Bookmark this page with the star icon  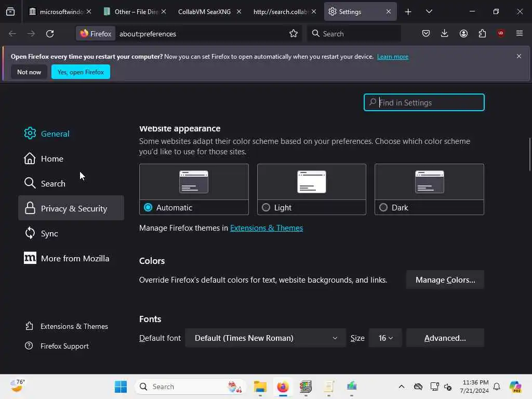coord(294,33)
